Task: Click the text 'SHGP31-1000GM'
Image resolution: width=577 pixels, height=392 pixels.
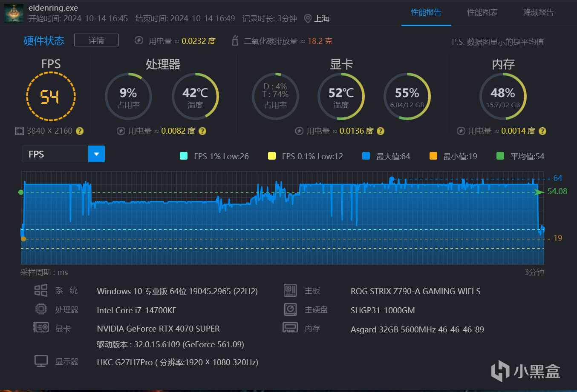Action: [x=383, y=310]
